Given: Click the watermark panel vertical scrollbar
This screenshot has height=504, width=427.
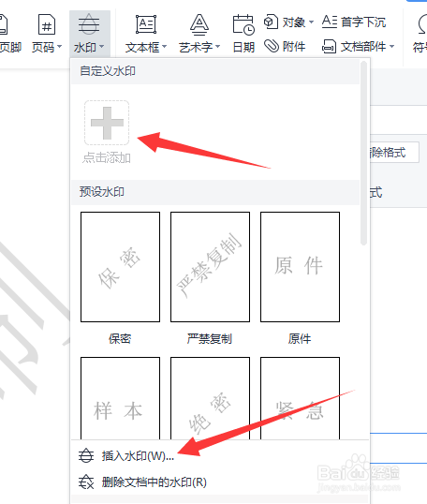Looking at the screenshot, I should (x=363, y=154).
